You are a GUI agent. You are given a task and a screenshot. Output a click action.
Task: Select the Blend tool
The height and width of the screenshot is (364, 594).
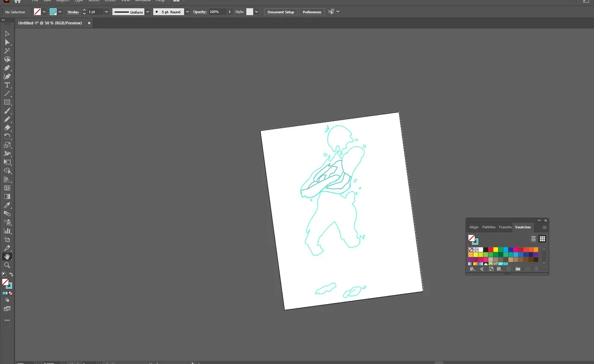click(x=7, y=214)
